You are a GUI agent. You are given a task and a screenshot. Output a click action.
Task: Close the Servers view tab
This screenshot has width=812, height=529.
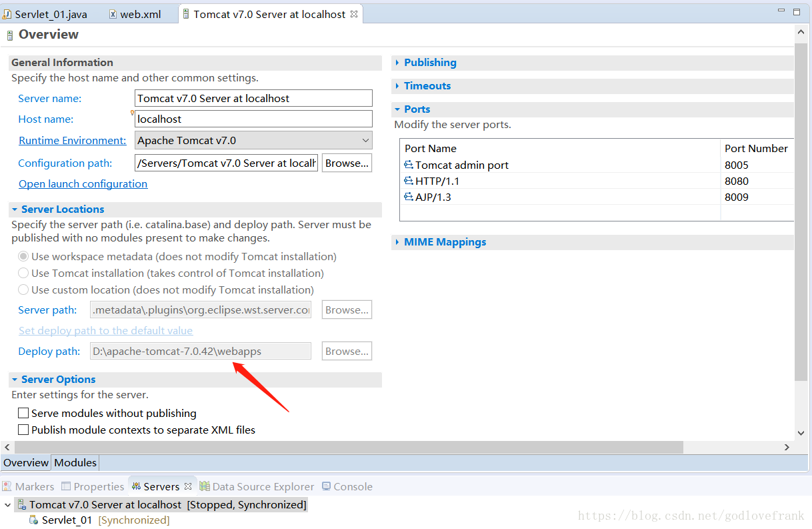[188, 486]
